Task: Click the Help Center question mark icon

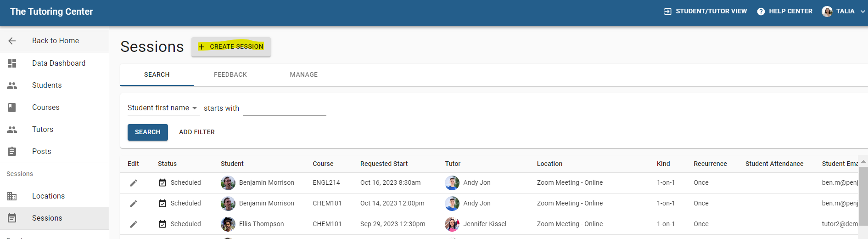Action: click(x=761, y=11)
